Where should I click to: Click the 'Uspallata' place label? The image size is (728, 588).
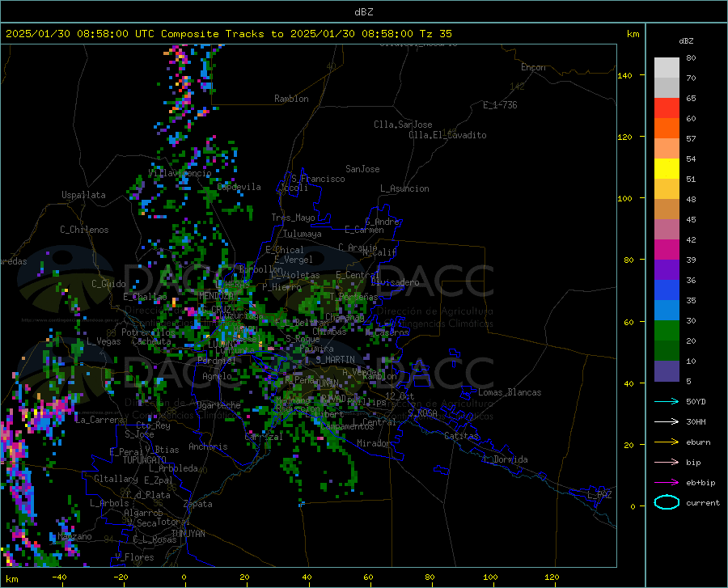click(x=83, y=195)
